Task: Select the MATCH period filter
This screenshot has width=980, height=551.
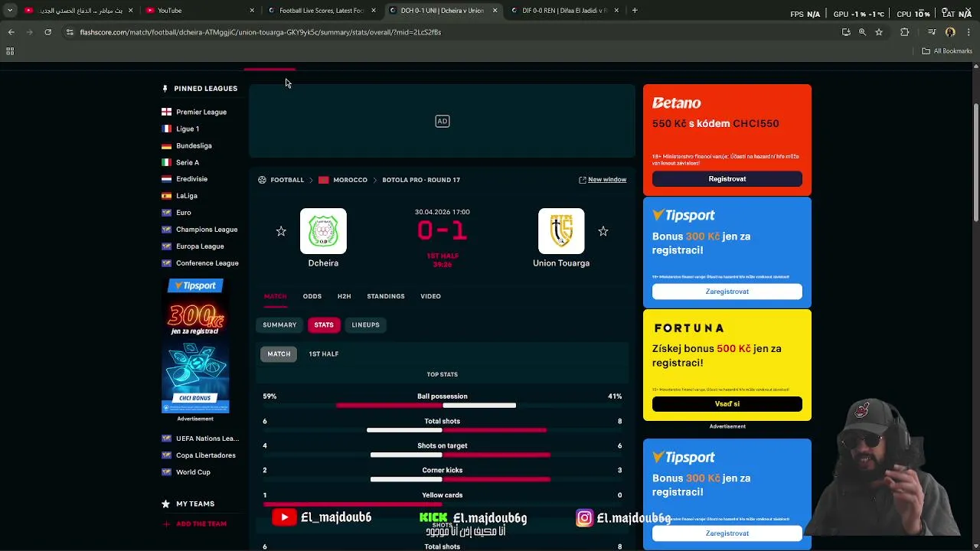Action: tap(279, 354)
